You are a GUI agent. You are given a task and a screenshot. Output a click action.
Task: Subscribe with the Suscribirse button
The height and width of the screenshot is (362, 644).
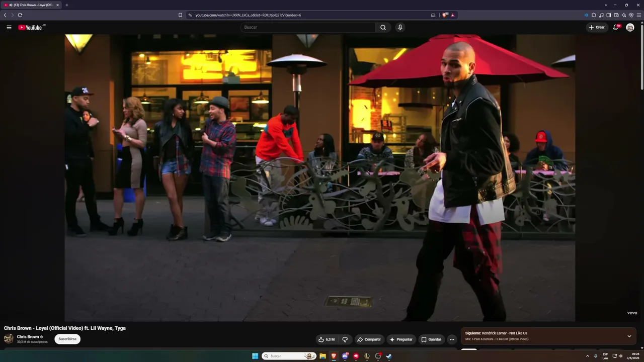click(67, 339)
